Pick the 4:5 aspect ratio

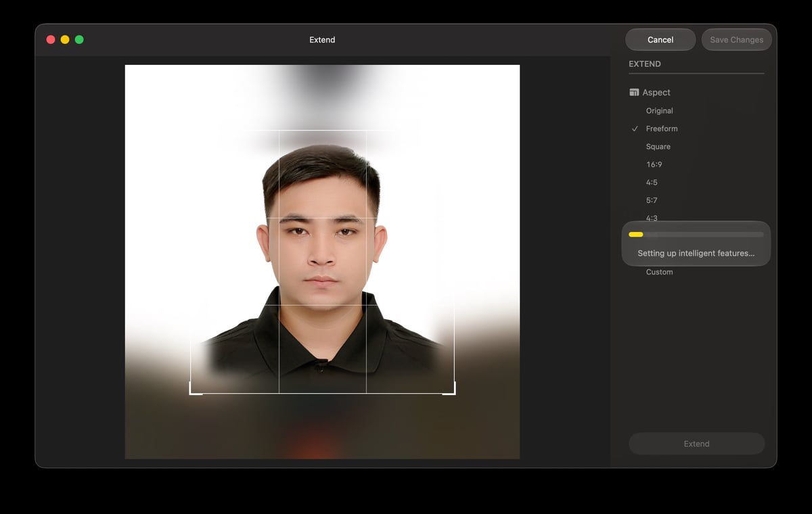pos(652,183)
